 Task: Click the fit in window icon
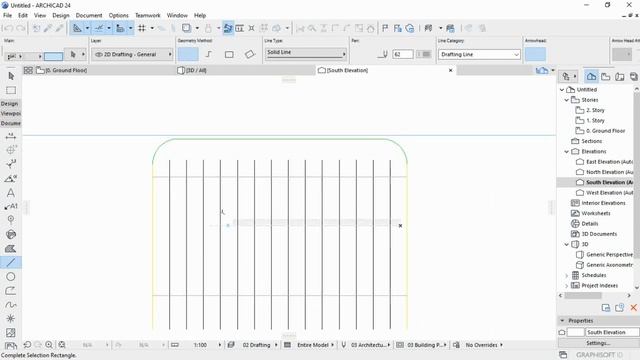62,345
